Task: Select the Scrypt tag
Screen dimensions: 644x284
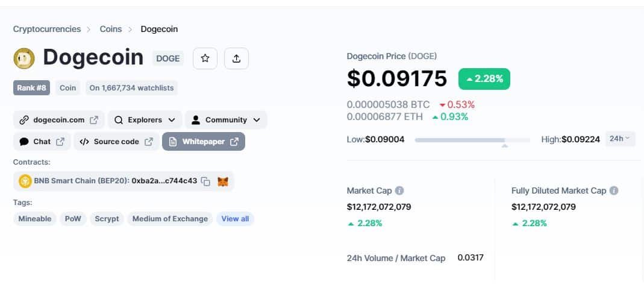Action: click(x=107, y=219)
